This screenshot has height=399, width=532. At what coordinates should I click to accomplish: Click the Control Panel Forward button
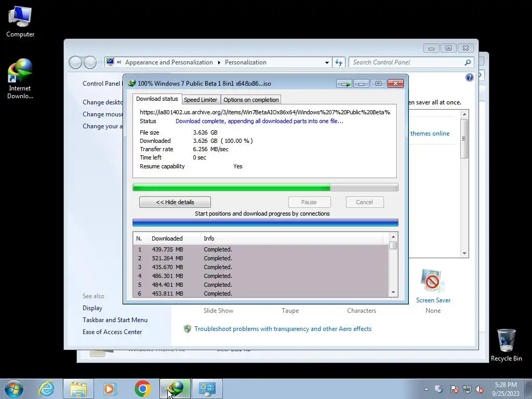coord(90,62)
